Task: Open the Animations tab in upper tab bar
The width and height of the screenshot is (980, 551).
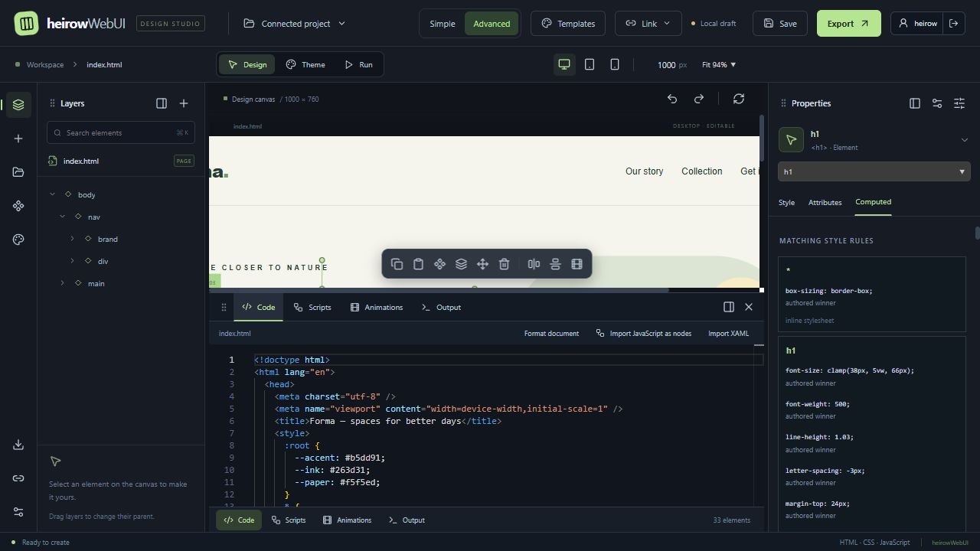Action: pos(377,307)
